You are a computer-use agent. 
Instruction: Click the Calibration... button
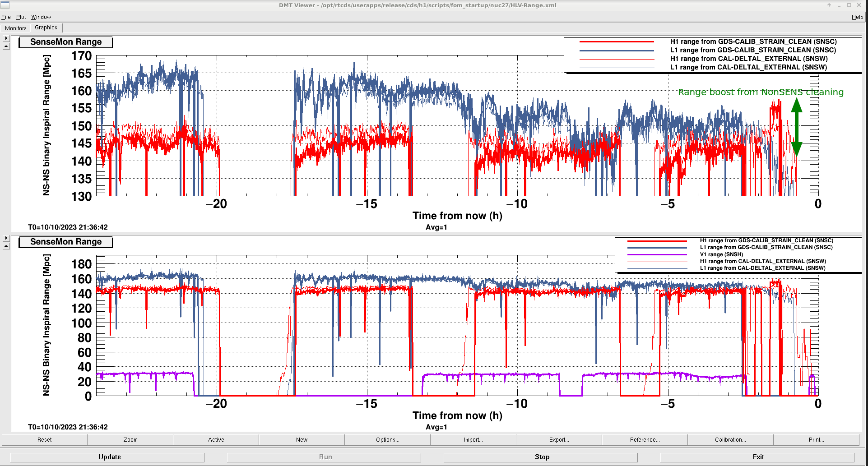(x=730, y=439)
